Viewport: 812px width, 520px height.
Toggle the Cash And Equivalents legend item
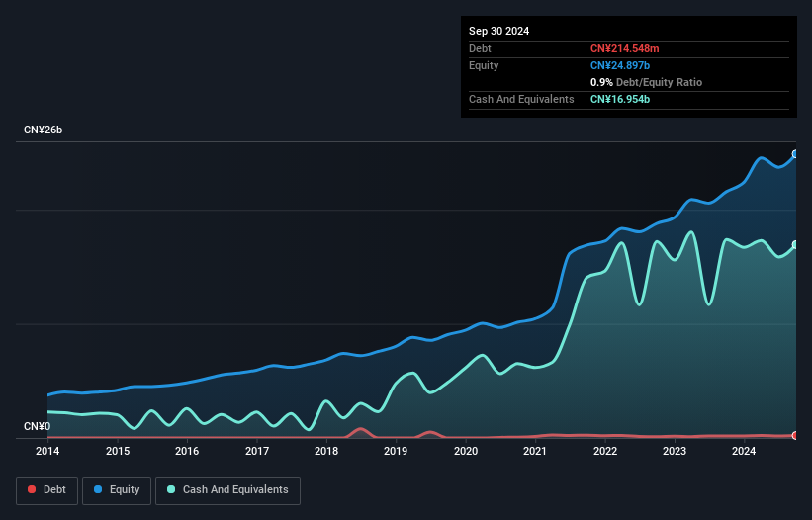(227, 490)
